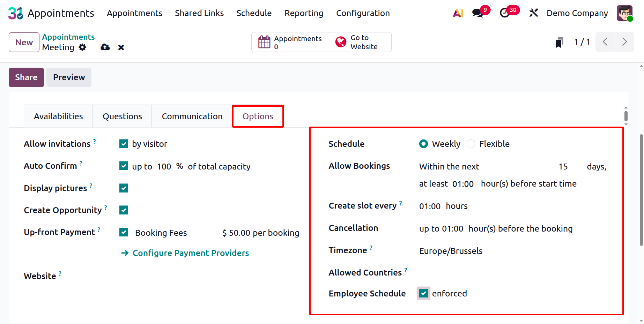Click the Configure Payment Providers link

(x=190, y=253)
